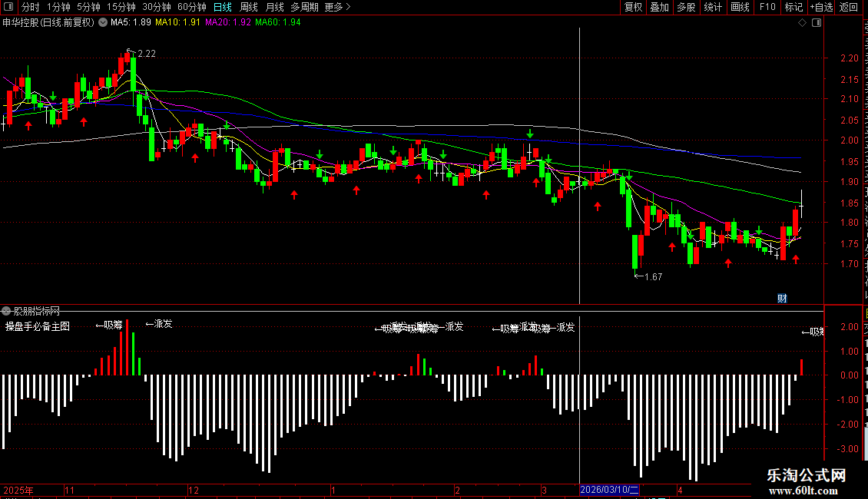The image size is (868, 499).
Task: Click the 标记 mark button
Action: 793,7
